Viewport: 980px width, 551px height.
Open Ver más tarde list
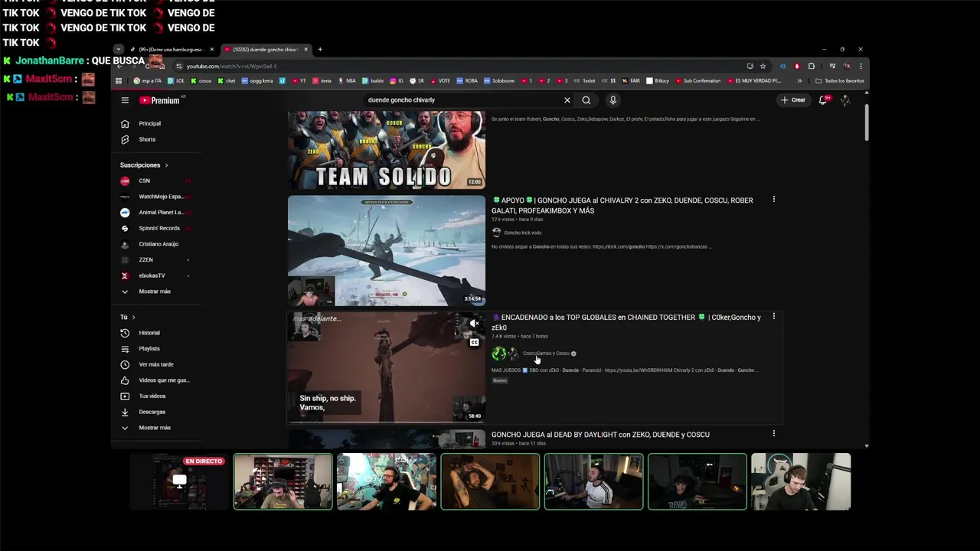coord(156,364)
